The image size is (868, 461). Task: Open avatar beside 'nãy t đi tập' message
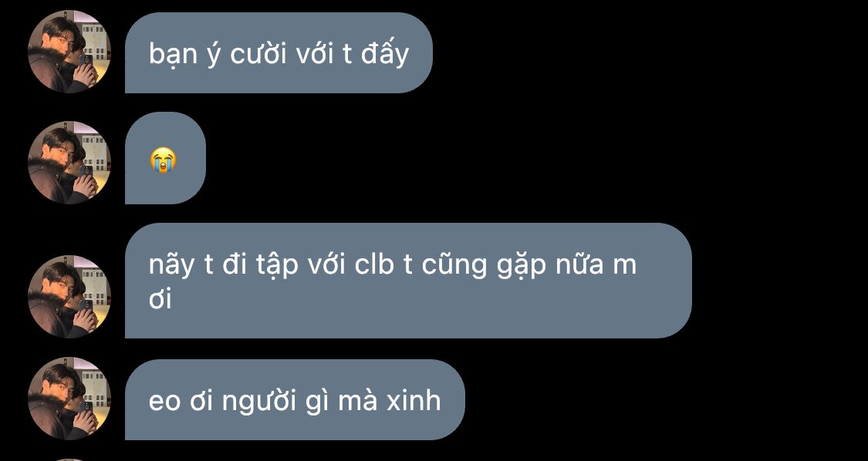[69, 296]
